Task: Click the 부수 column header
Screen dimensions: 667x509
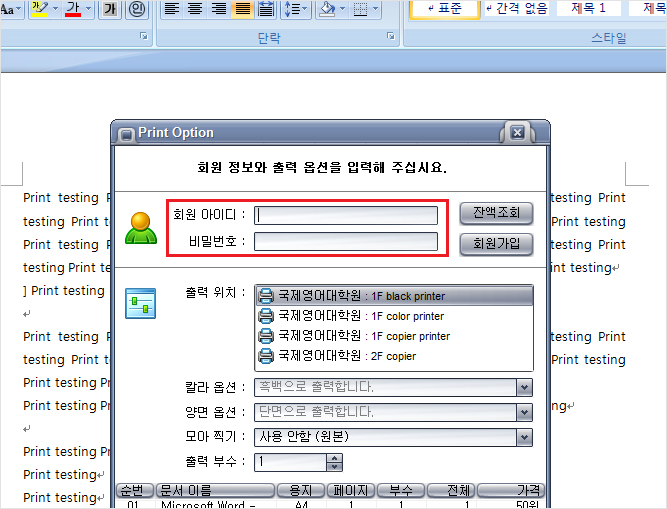Action: point(401,490)
